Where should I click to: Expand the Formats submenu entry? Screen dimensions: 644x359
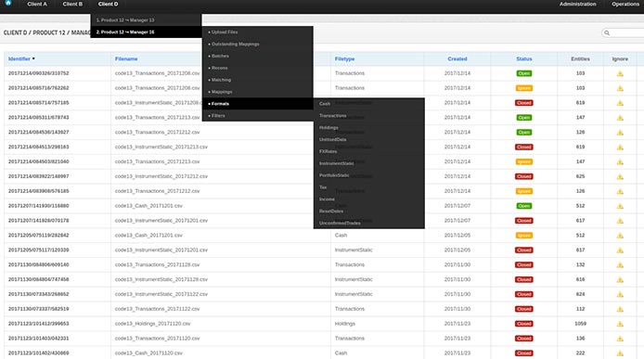258,104
